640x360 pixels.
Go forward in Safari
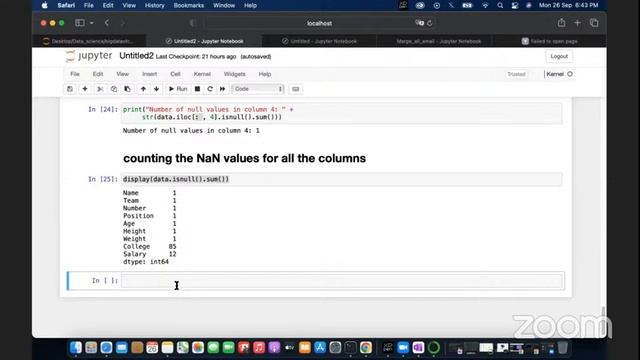pyautogui.click(x=122, y=23)
